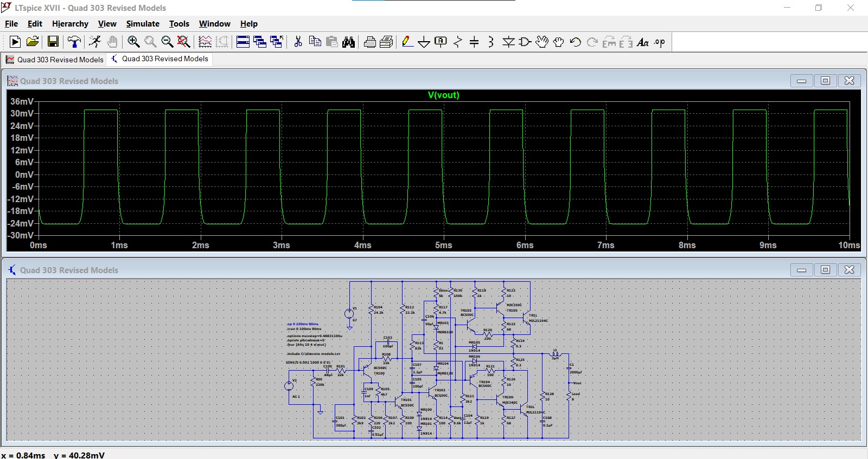Select the Draw Wire pencil tool
Viewport: 868px width, 459px height.
point(407,42)
